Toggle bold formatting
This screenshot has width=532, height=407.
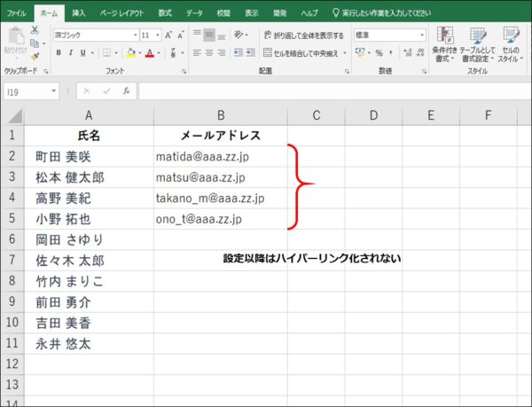(59, 53)
